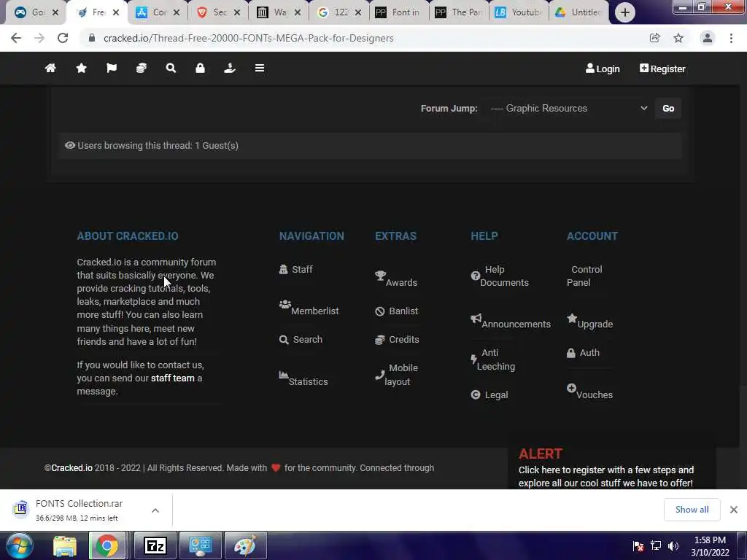747x560 pixels.
Task: Open the Register page
Action: coord(662,69)
